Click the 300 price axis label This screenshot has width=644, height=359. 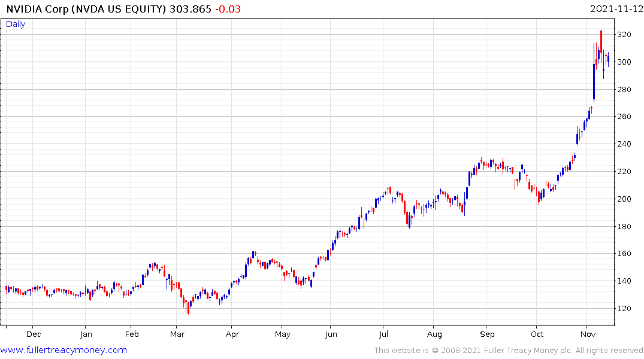pos(624,62)
